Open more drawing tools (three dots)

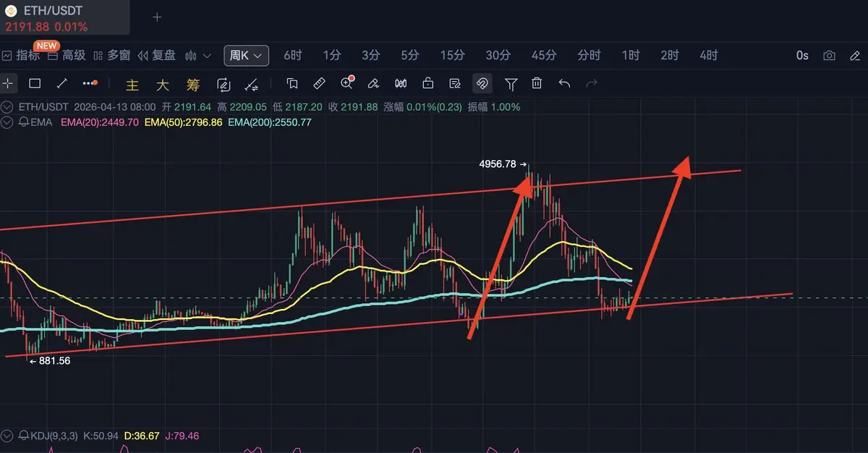[x=90, y=83]
